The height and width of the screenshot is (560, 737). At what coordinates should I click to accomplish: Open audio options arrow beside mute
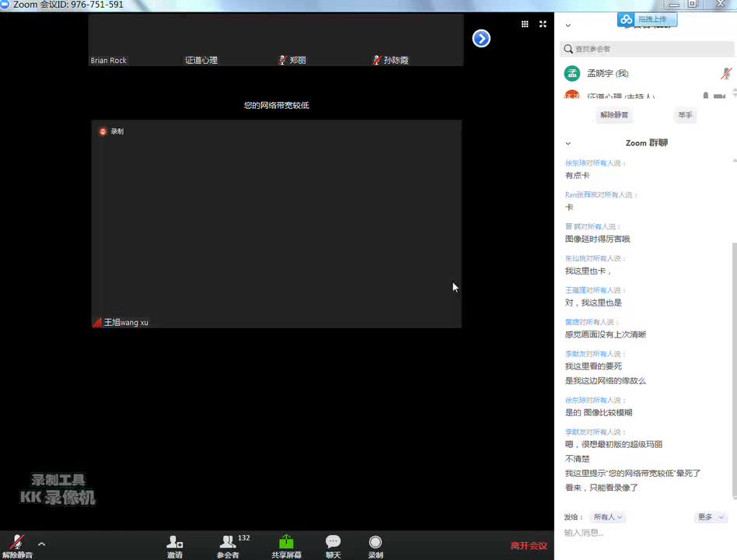pyautogui.click(x=42, y=544)
